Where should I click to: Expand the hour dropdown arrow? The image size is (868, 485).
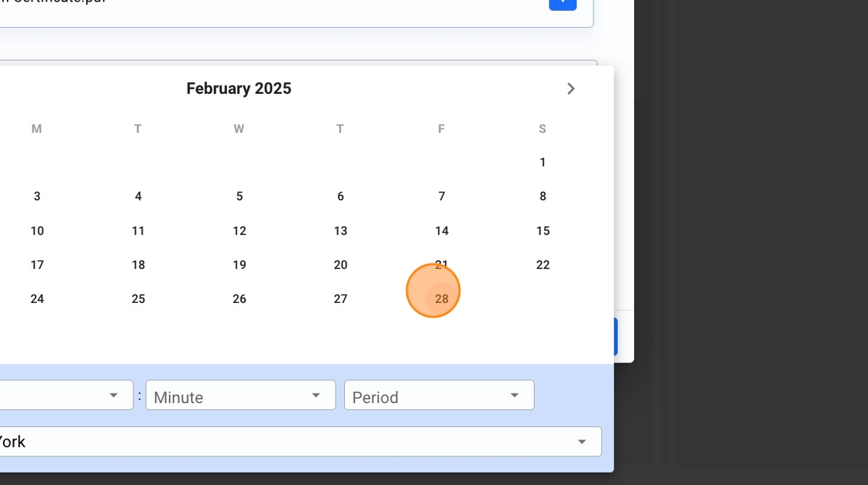coord(114,396)
